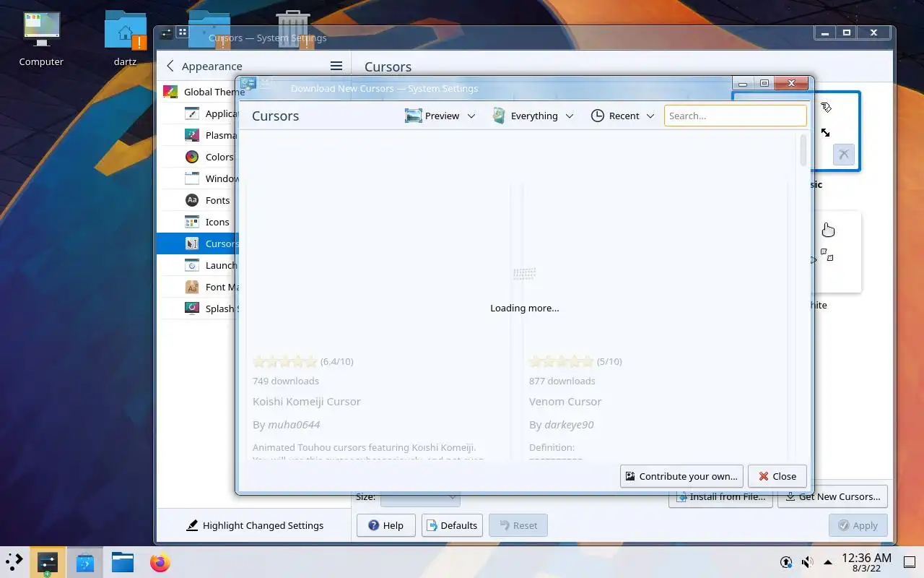Screen dimensions: 924x578
Task: Click the Contribute your own... button
Action: (681, 476)
